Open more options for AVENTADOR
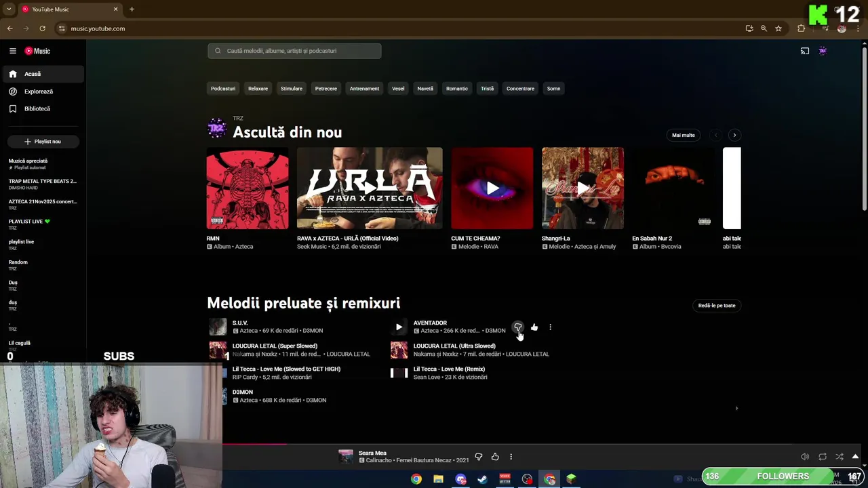The image size is (868, 488). [550, 327]
